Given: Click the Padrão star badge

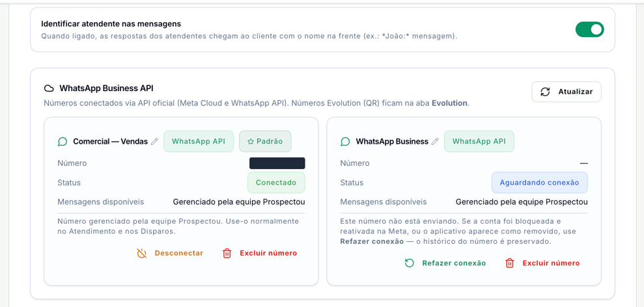Looking at the screenshot, I should [x=265, y=141].
